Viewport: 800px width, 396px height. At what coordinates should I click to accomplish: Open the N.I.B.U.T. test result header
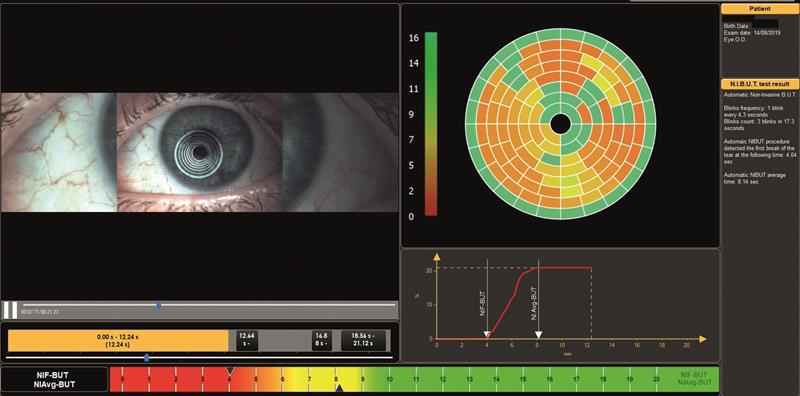point(760,84)
